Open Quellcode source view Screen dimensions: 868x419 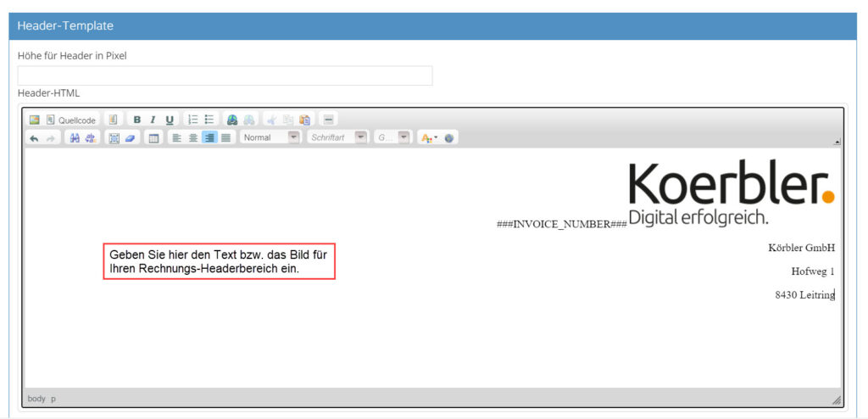pos(71,120)
